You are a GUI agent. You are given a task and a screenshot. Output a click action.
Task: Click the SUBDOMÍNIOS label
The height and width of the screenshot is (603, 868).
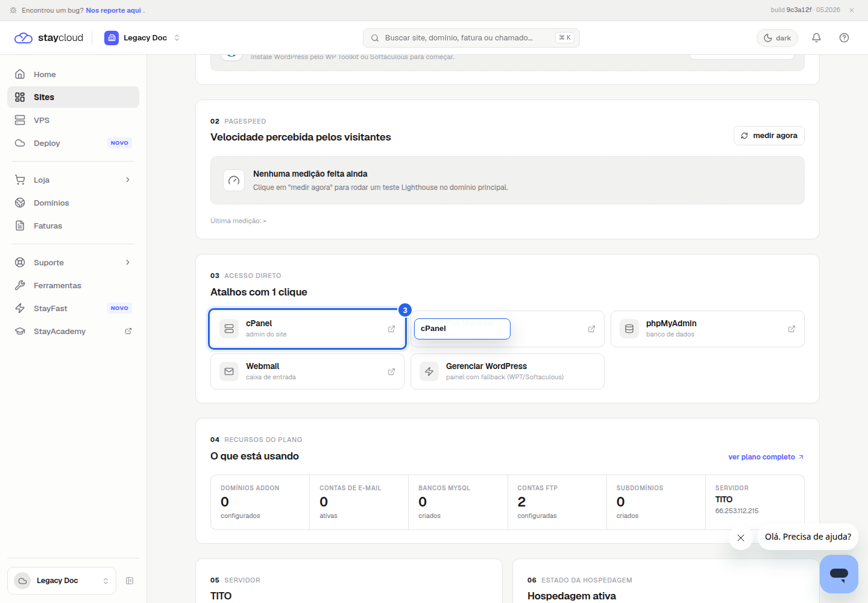point(640,488)
